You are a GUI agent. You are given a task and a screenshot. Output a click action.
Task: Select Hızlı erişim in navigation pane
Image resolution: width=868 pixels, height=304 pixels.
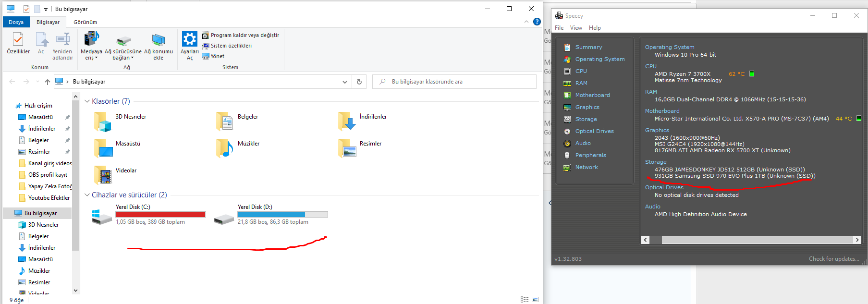pyautogui.click(x=38, y=106)
